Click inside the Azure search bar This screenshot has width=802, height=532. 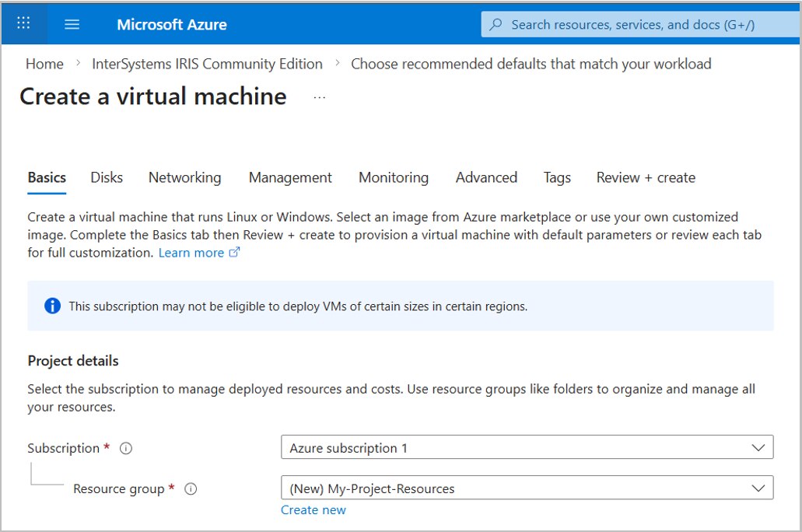[x=622, y=24]
